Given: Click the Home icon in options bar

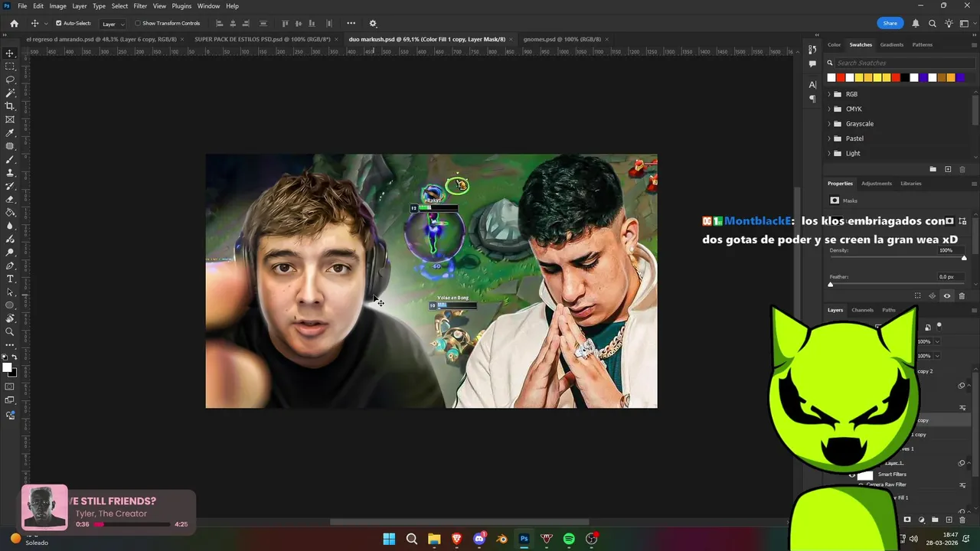Looking at the screenshot, I should pos(14,24).
